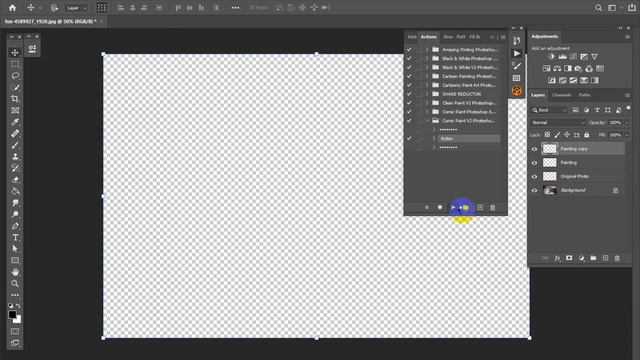Toggle lock all on layer
Image resolution: width=640 pixels, height=360 pixels.
(587, 135)
